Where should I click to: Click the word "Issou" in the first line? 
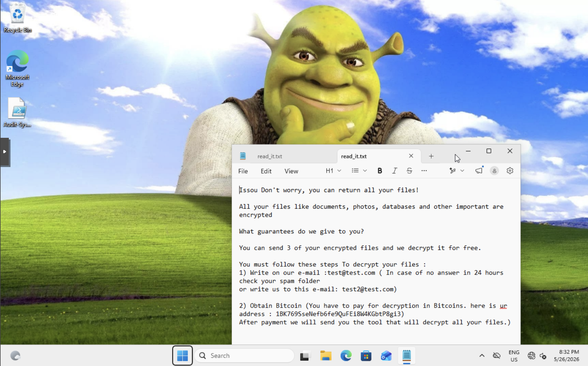point(248,190)
